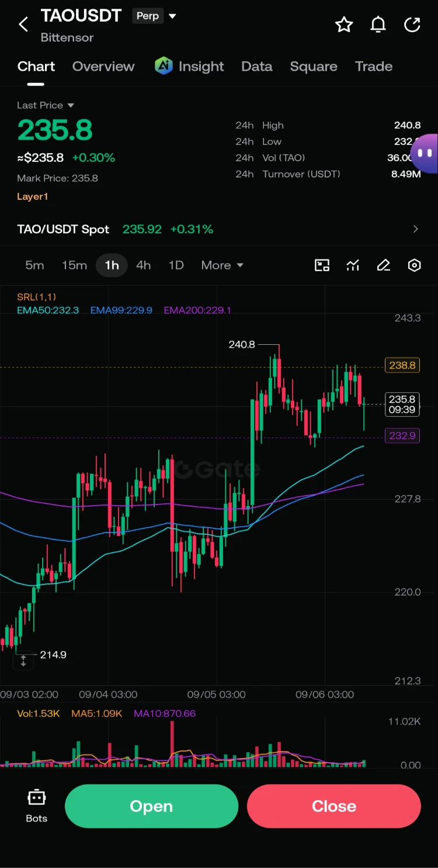Tap the current price 235.8 axis label
The width and height of the screenshot is (438, 868).
[x=402, y=404]
